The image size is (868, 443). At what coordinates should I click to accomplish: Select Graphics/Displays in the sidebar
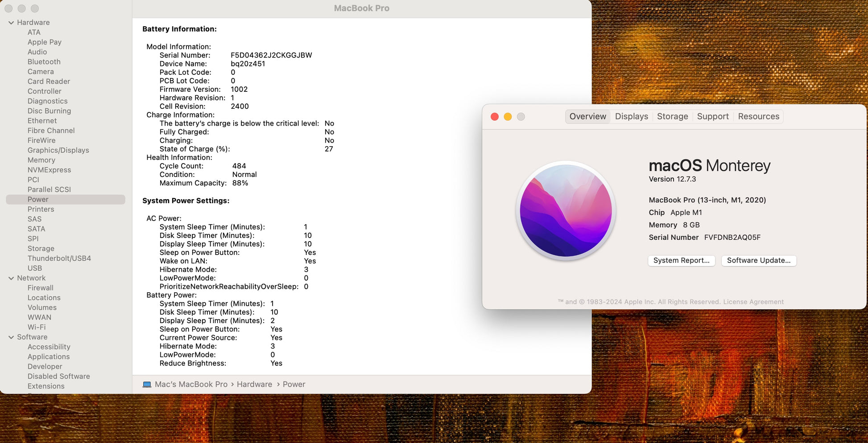tap(58, 150)
